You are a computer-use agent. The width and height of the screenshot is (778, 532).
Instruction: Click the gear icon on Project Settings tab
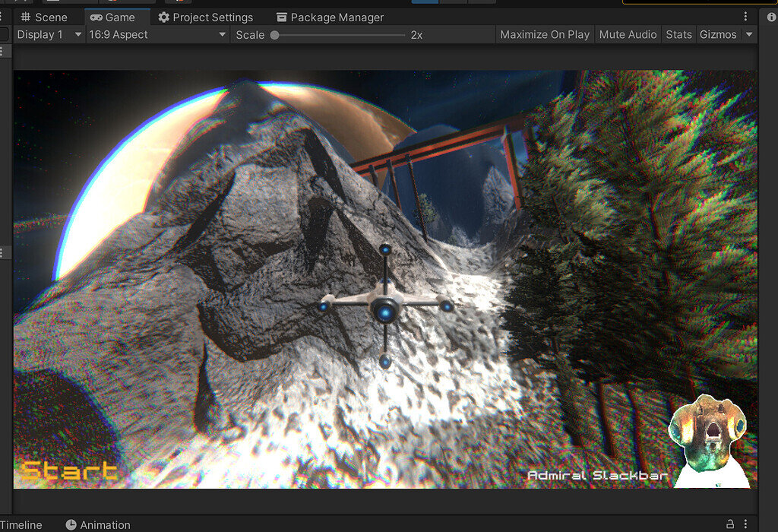coord(163,17)
